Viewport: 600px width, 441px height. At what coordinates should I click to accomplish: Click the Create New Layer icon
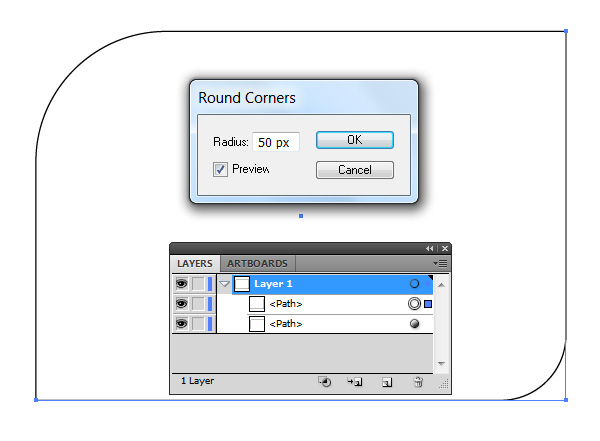tap(387, 382)
